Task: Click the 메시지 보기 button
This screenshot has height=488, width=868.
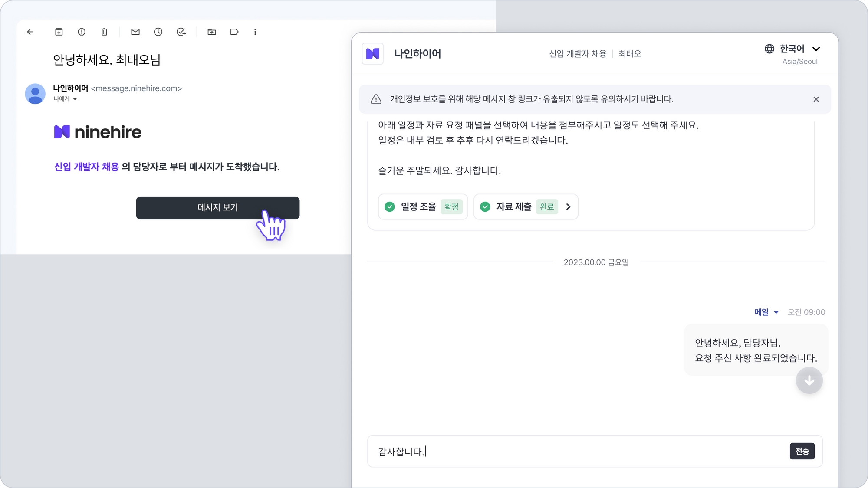Action: point(217,208)
